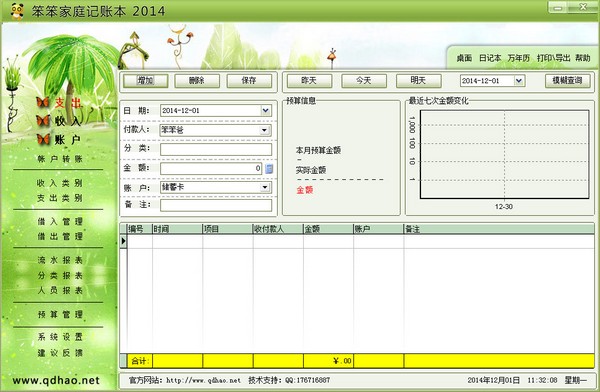Image resolution: width=600 pixels, height=392 pixels.
Task: Click the 备注 input field
Action: [216, 205]
